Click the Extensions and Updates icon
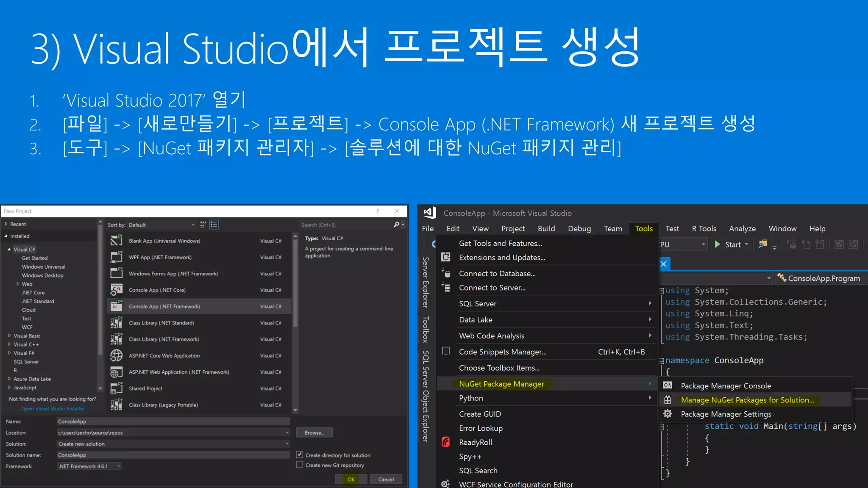The image size is (868, 488). pos(446,257)
